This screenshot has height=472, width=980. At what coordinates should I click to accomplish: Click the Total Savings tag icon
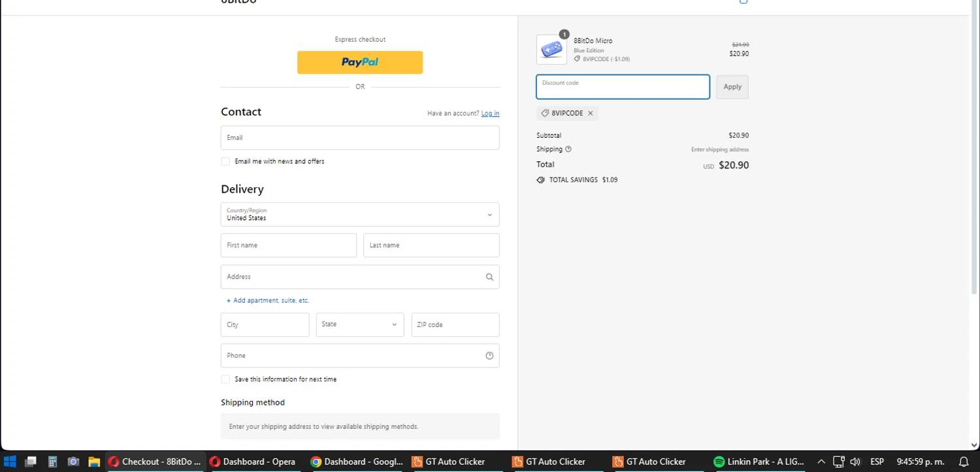540,180
